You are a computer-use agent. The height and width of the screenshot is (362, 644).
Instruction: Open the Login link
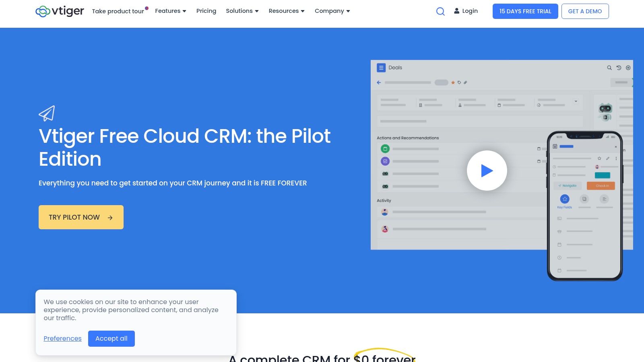[466, 11]
